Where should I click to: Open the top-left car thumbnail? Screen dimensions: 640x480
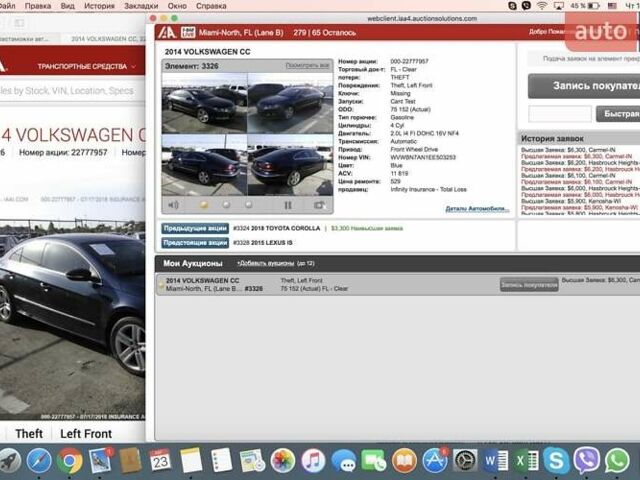point(204,103)
